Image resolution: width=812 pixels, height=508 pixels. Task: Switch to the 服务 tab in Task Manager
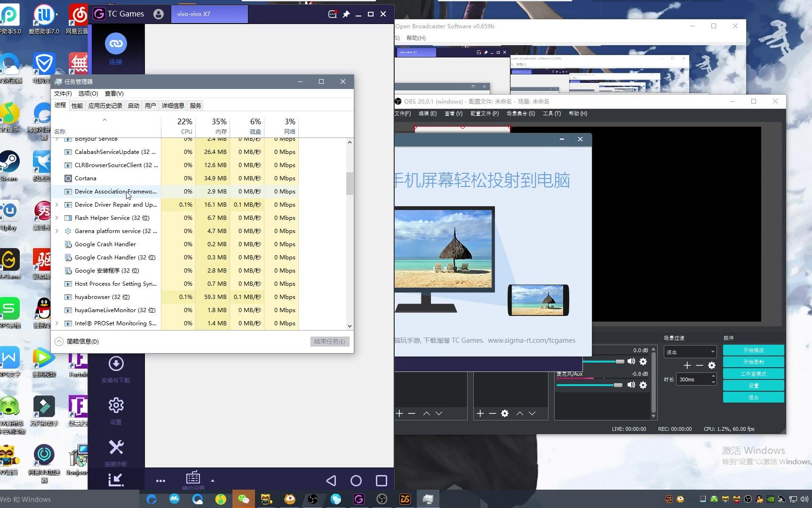pos(196,106)
